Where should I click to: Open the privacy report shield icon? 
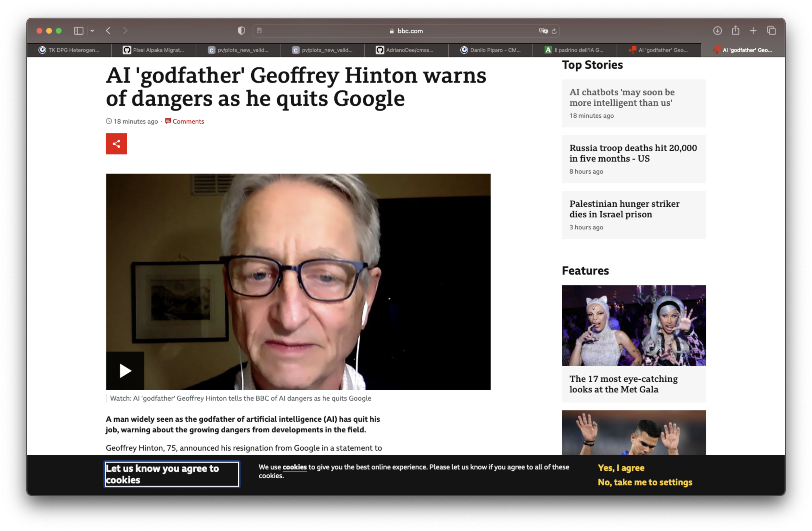pyautogui.click(x=241, y=31)
